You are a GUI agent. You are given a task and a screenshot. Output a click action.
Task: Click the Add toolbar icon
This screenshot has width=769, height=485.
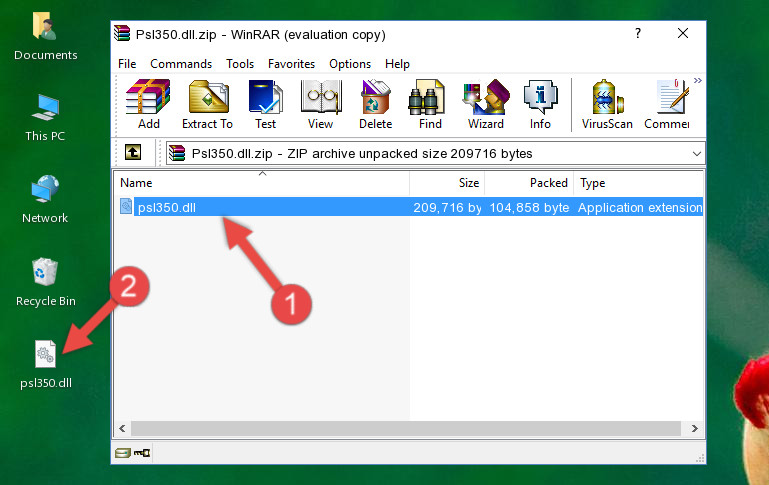pos(148,104)
